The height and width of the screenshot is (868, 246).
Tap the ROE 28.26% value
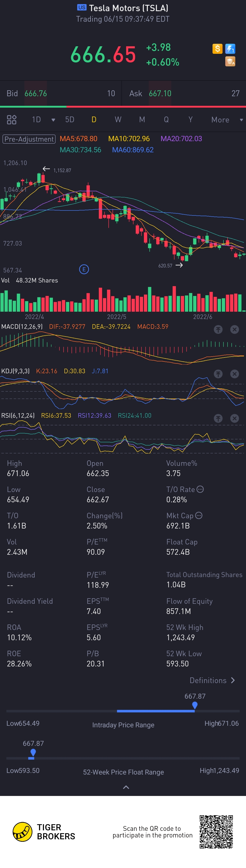click(x=19, y=664)
